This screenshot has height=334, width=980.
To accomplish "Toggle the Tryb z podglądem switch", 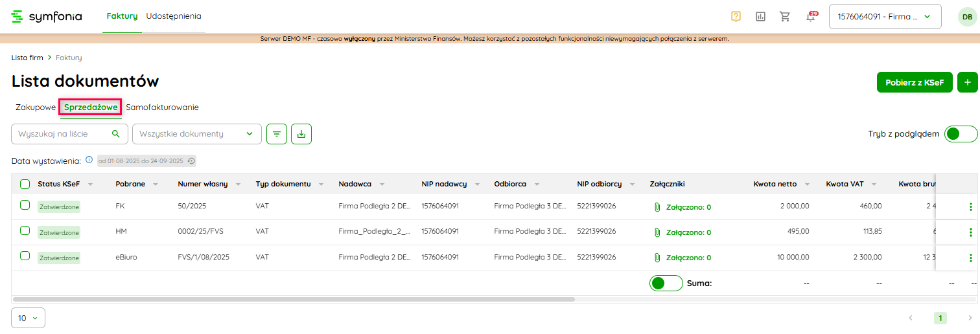I will pos(961,134).
